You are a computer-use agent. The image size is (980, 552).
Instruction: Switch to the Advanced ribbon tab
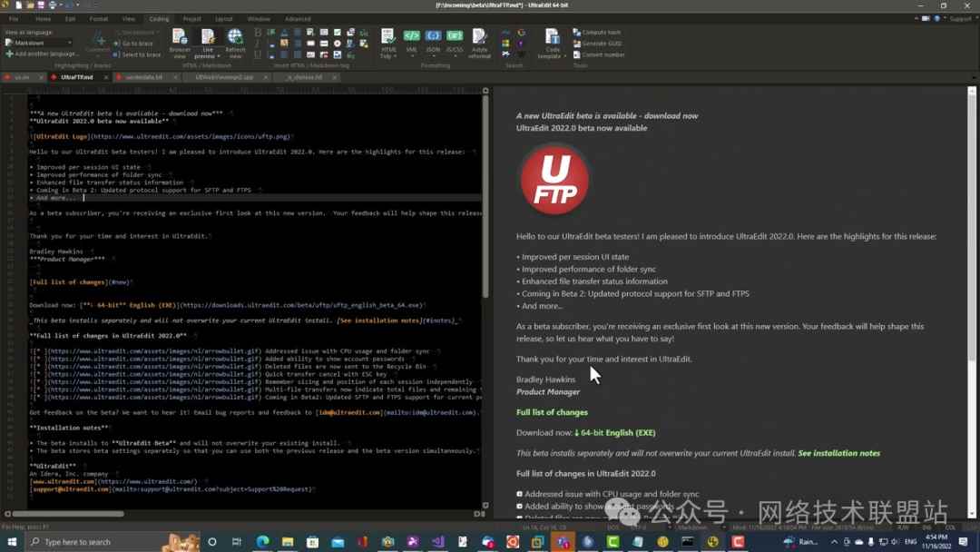pos(297,18)
